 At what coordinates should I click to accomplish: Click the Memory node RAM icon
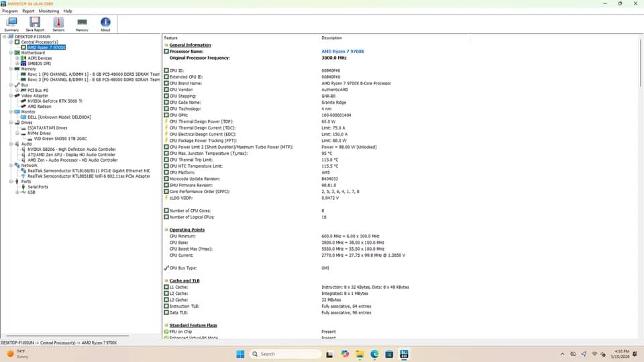coord(17,69)
